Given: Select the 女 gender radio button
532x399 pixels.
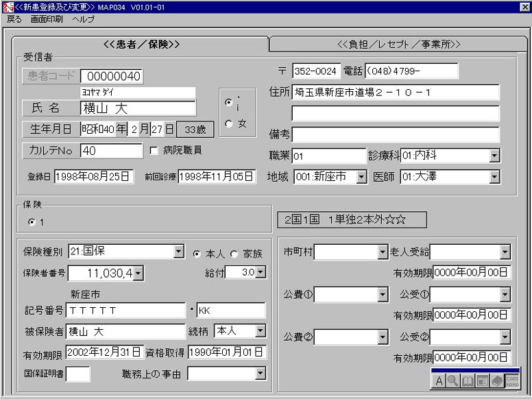Looking at the screenshot, I should (229, 124).
